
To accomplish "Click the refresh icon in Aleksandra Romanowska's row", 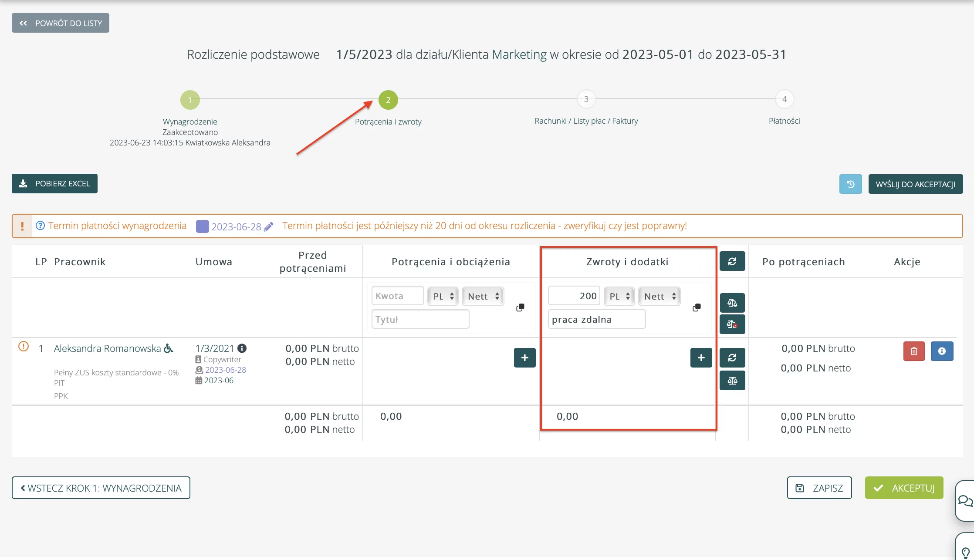I will tap(732, 358).
